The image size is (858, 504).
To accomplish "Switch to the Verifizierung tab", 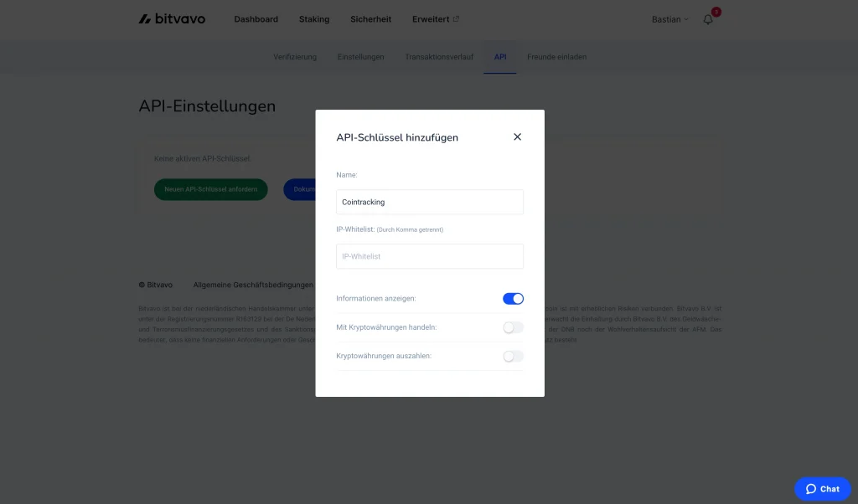I will [x=295, y=57].
